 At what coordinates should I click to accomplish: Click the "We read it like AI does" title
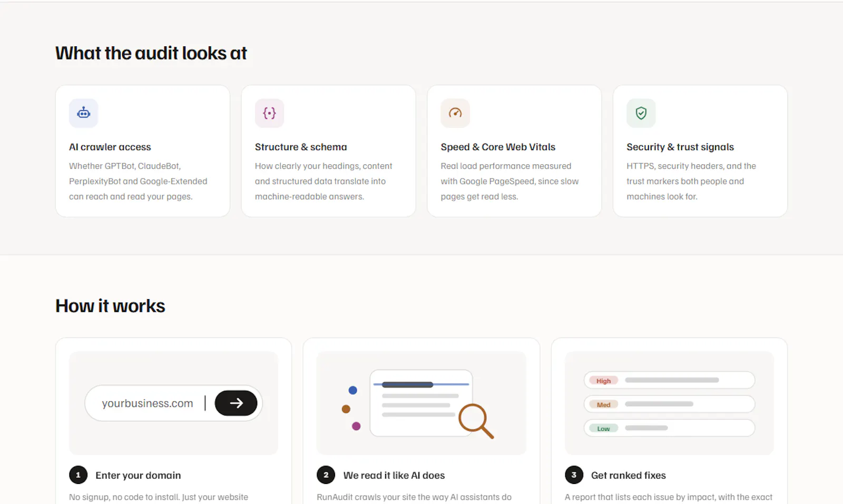(394, 476)
